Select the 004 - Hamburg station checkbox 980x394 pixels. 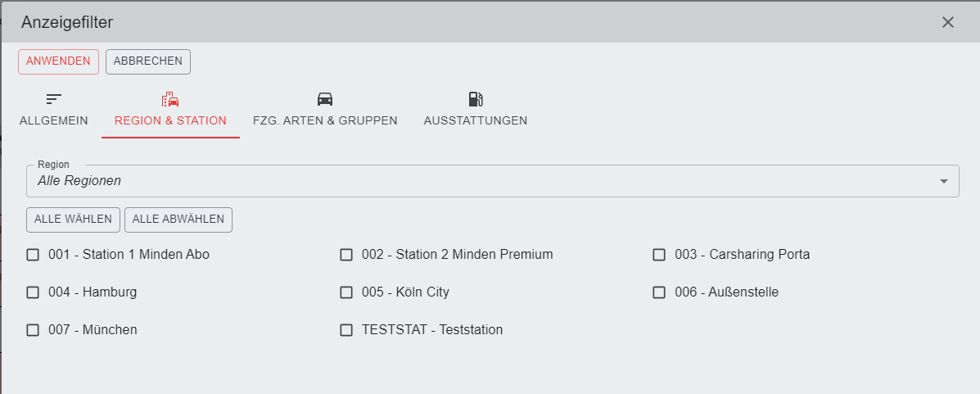point(33,292)
